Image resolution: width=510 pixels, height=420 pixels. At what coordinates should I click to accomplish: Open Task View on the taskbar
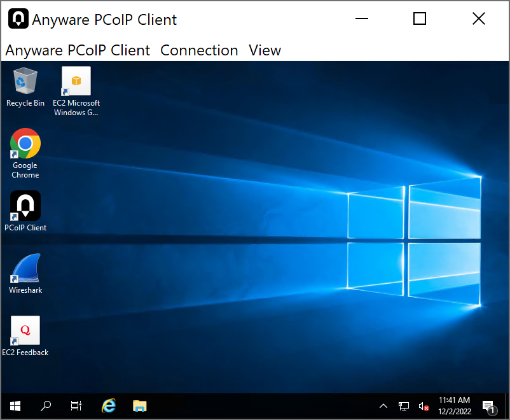[76, 405]
